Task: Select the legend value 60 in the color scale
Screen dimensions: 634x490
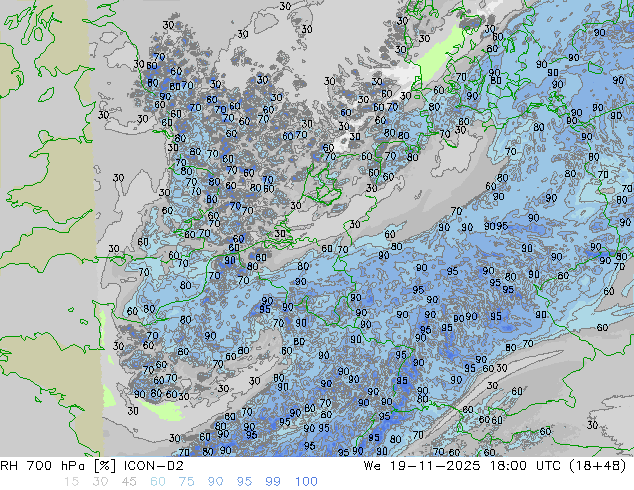Action: 158,482
